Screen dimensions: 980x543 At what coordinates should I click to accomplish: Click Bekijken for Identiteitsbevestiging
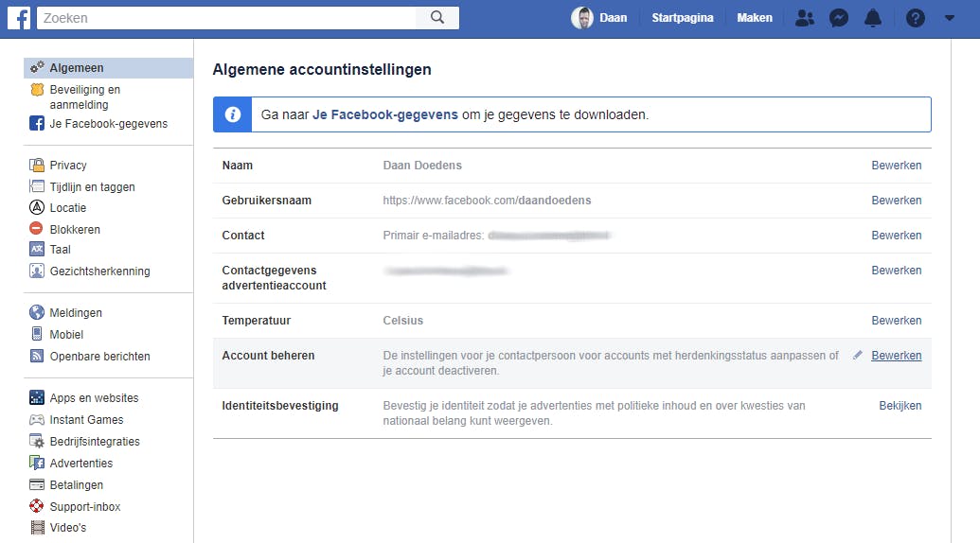click(900, 406)
